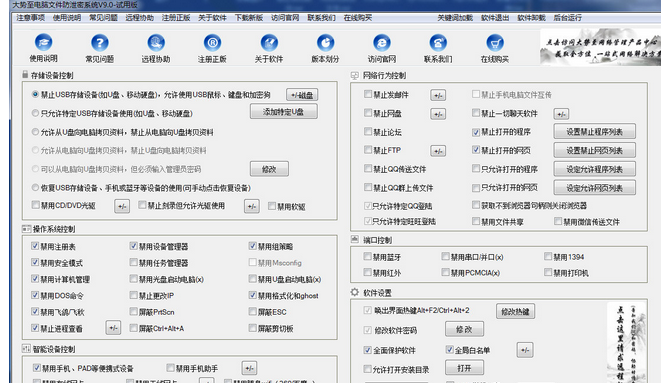This screenshot has width=661, height=383.
Task: Uncheck the 禁用注册表 checkbox
Action: [x=35, y=246]
